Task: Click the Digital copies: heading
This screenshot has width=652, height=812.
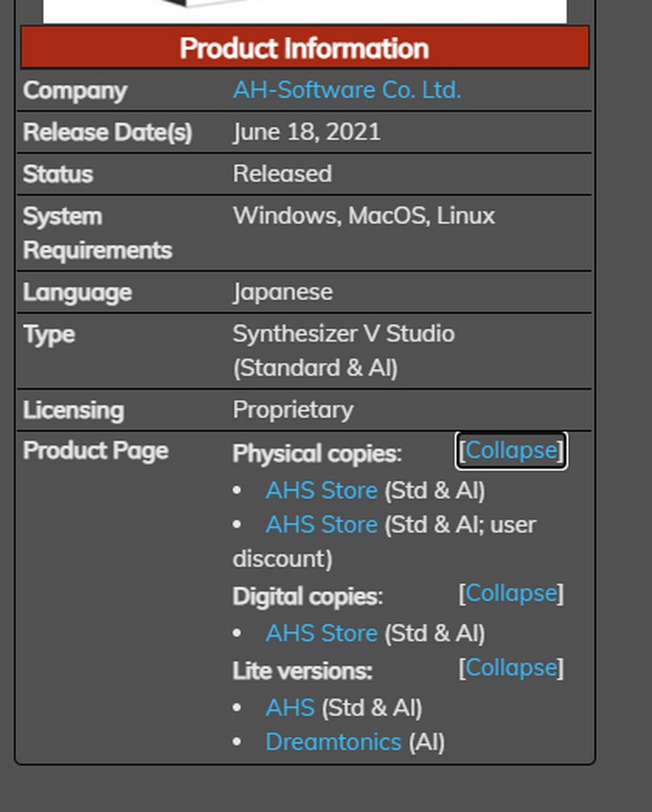Action: (x=308, y=597)
